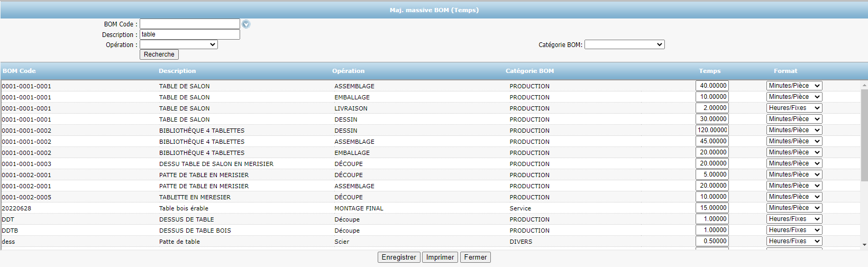Image resolution: width=868 pixels, height=267 pixels.
Task: Sort by the BOM Code column header
Action: point(19,71)
